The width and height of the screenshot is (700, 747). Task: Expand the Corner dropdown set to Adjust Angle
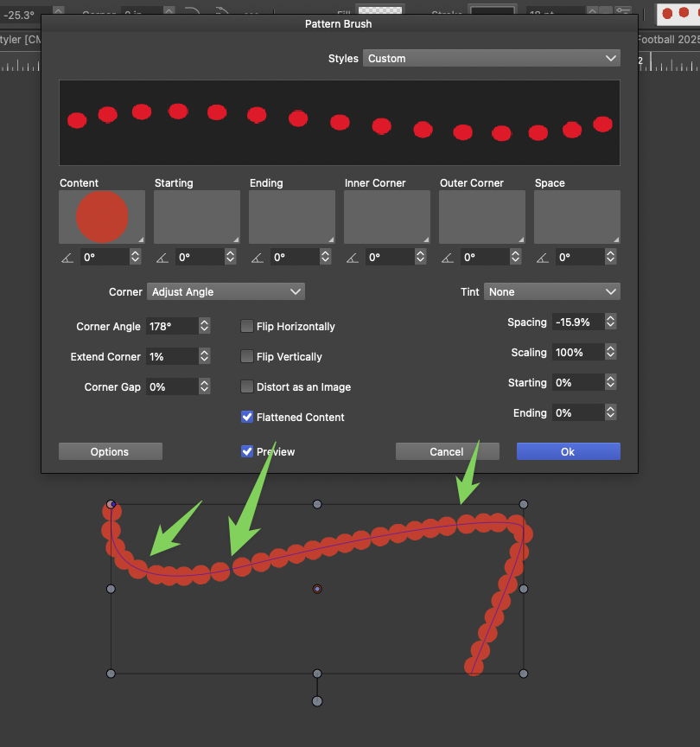226,292
